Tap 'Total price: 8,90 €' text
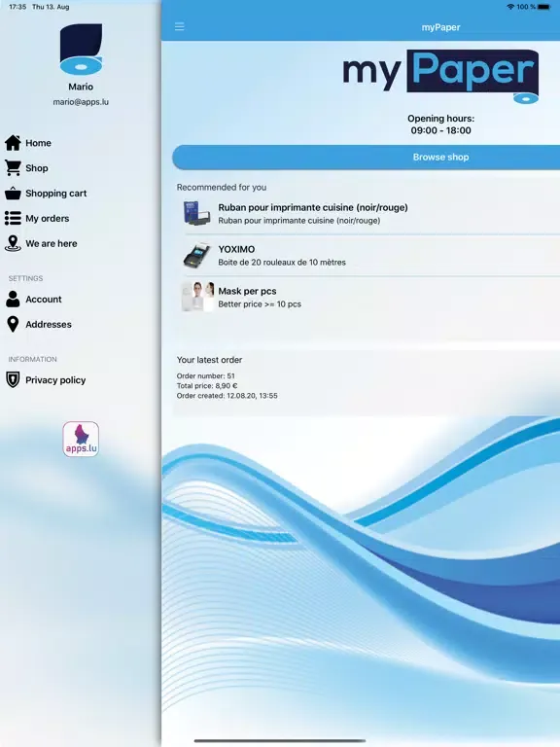Image resolution: width=560 pixels, height=747 pixels. pyautogui.click(x=207, y=386)
